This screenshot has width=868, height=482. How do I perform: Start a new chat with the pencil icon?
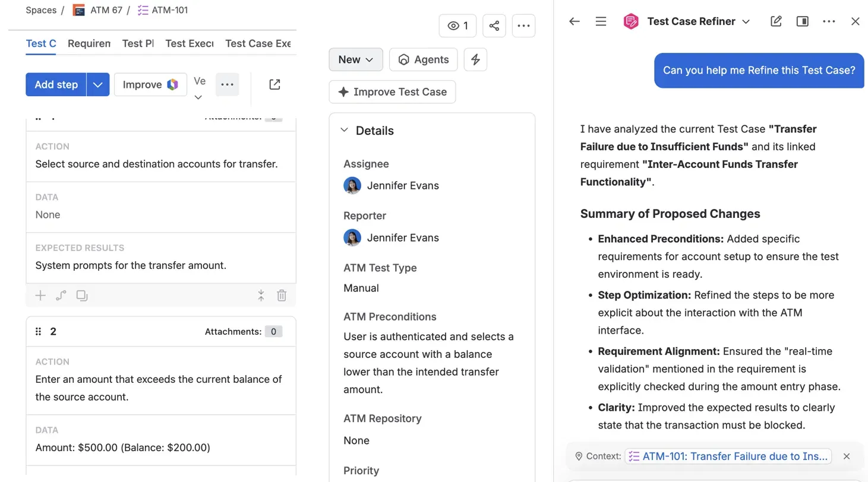[x=776, y=21]
